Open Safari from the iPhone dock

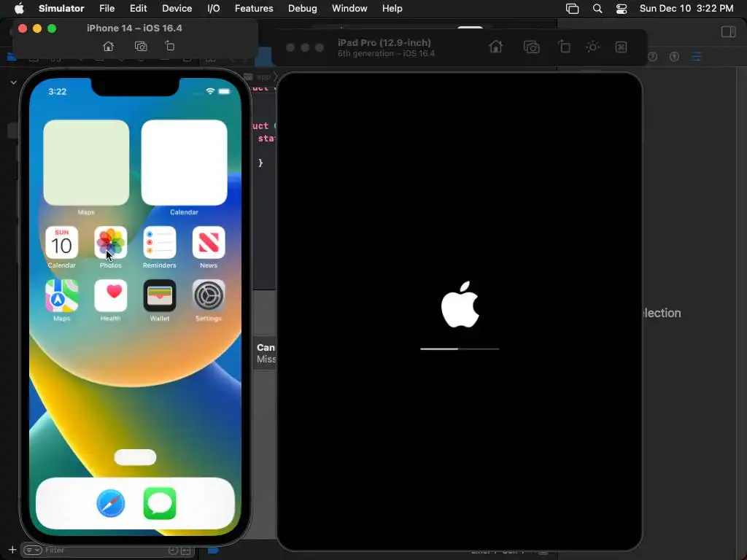point(111,503)
